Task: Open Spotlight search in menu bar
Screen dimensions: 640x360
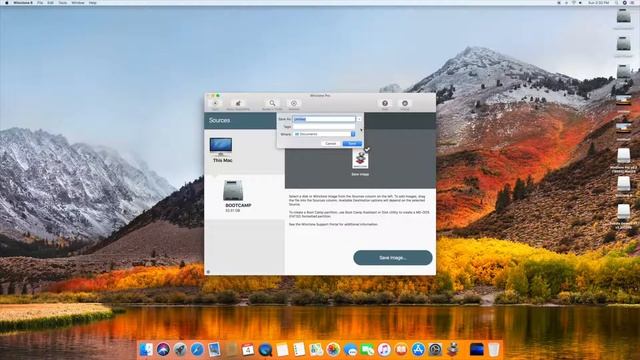Action: [x=616, y=3]
